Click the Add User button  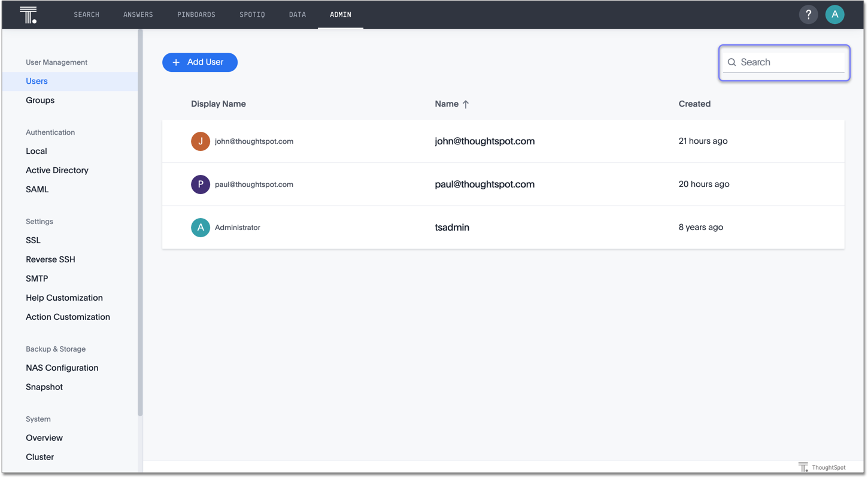(200, 62)
